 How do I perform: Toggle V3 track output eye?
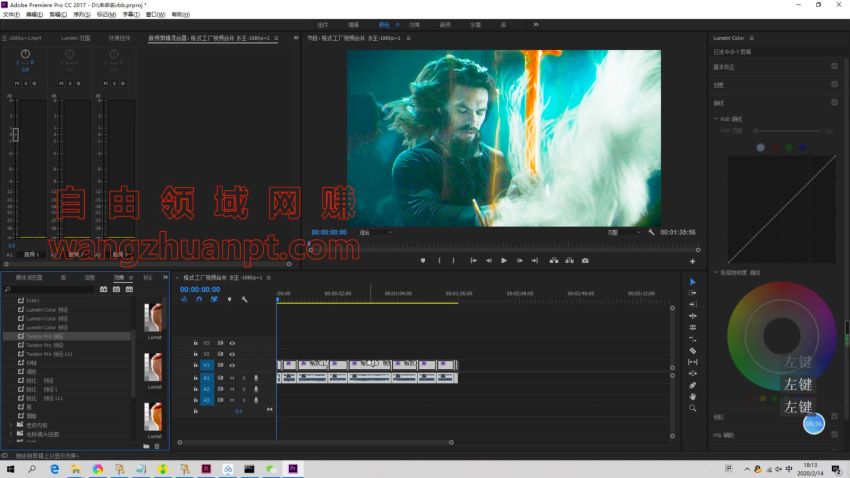232,343
